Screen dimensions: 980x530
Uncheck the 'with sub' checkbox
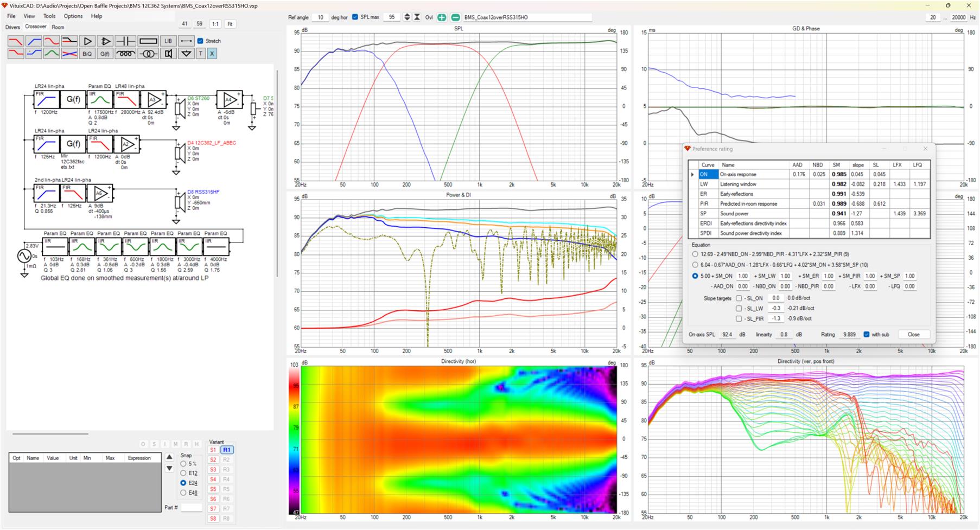point(867,335)
